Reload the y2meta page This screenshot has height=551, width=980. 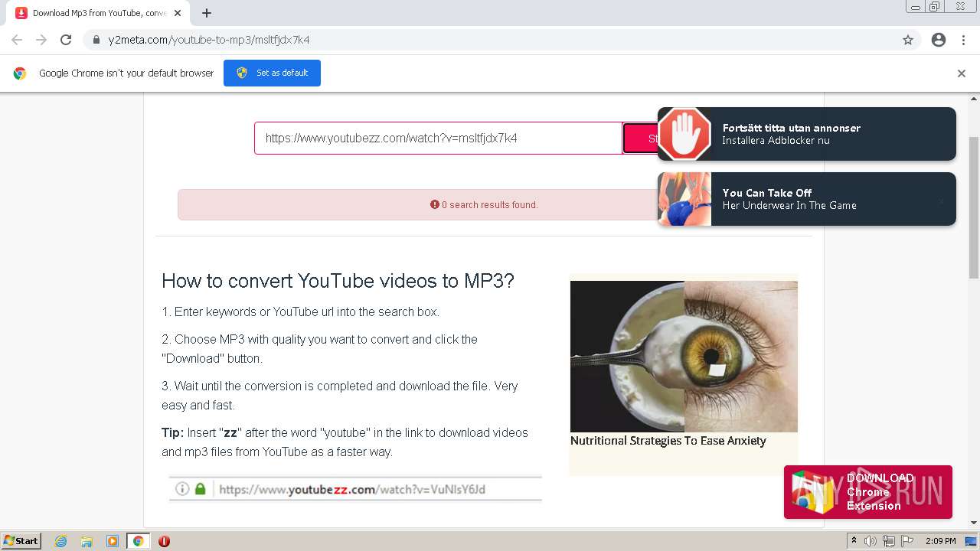66,40
